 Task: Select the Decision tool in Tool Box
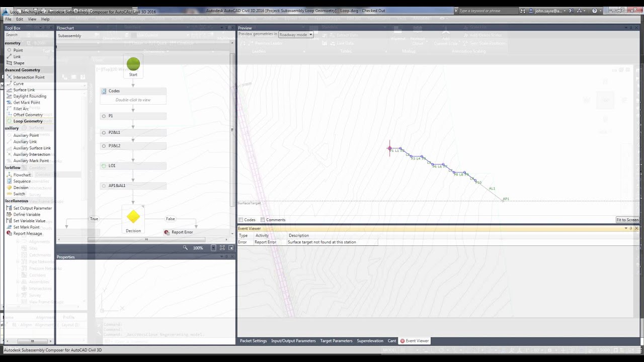(21, 188)
